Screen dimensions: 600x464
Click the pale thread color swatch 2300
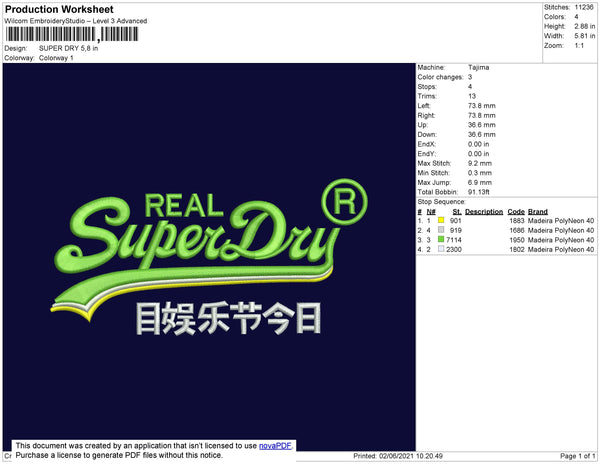(x=441, y=249)
